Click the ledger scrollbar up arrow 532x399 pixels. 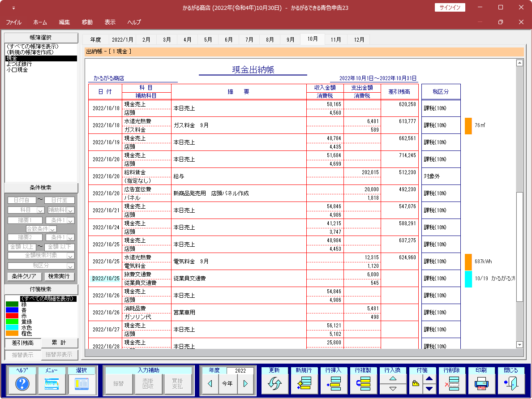click(519, 63)
